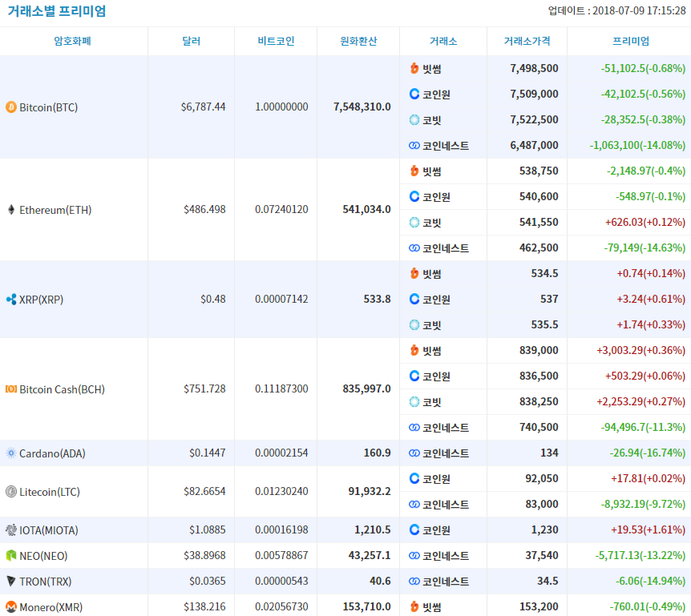Click Coinnest icon in Ethereum's 462,500 row

(x=414, y=248)
